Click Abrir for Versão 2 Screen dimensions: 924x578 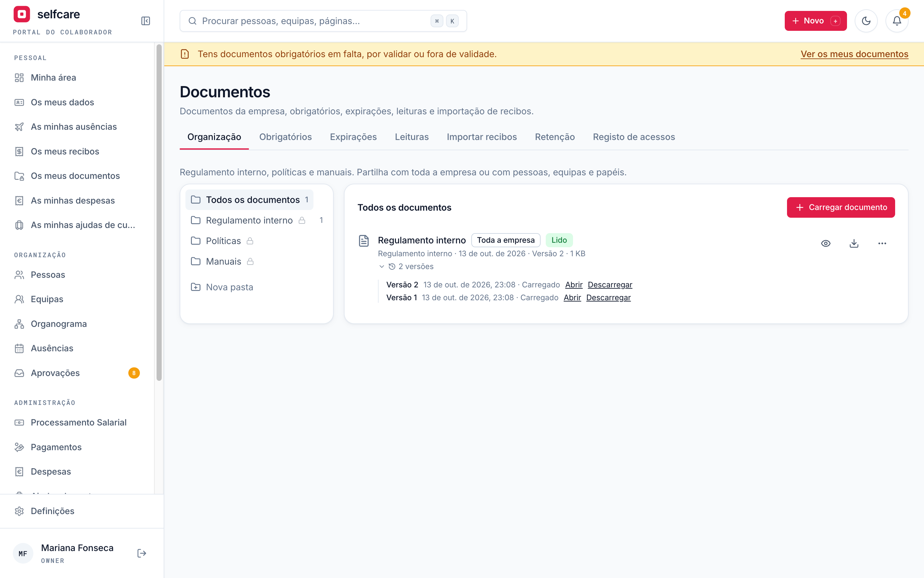[x=574, y=285]
